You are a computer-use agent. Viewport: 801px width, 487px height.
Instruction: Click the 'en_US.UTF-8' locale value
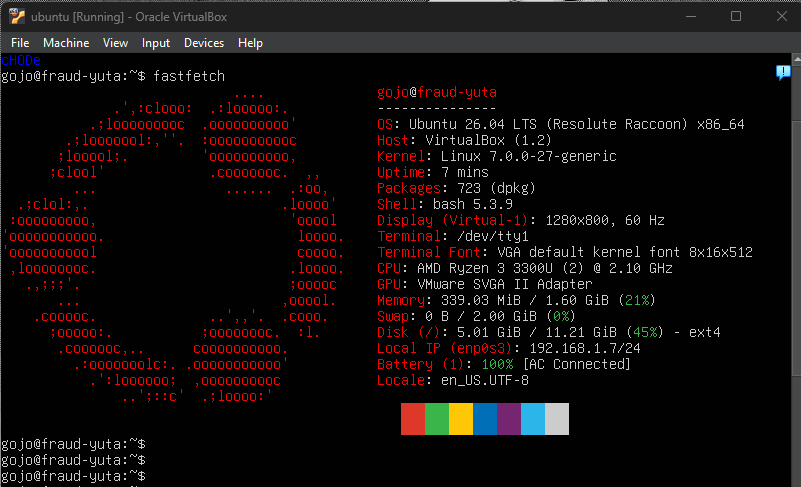coord(485,380)
